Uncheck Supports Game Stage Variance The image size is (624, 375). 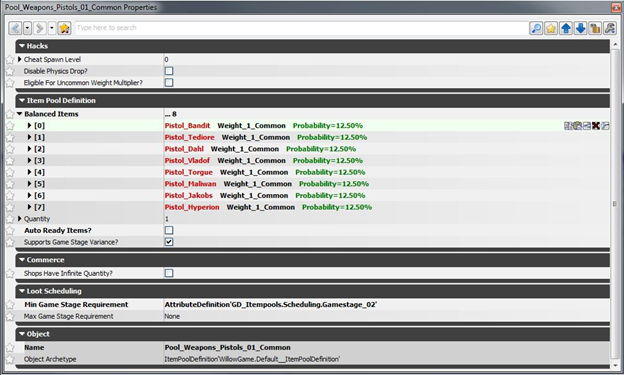[x=169, y=242]
